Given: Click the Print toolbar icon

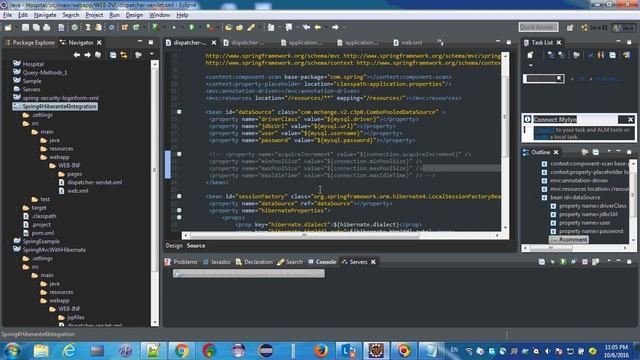Looking at the screenshot, I should (47, 27).
